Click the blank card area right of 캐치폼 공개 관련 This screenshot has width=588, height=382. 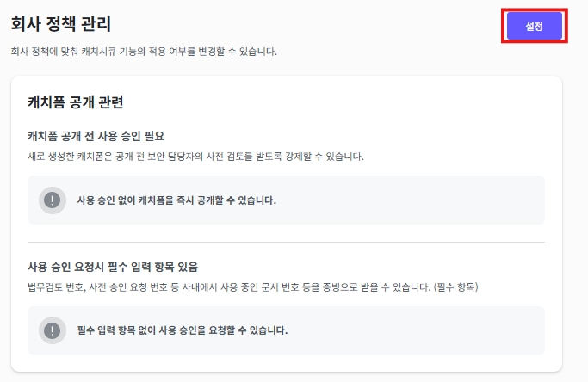(x=344, y=102)
